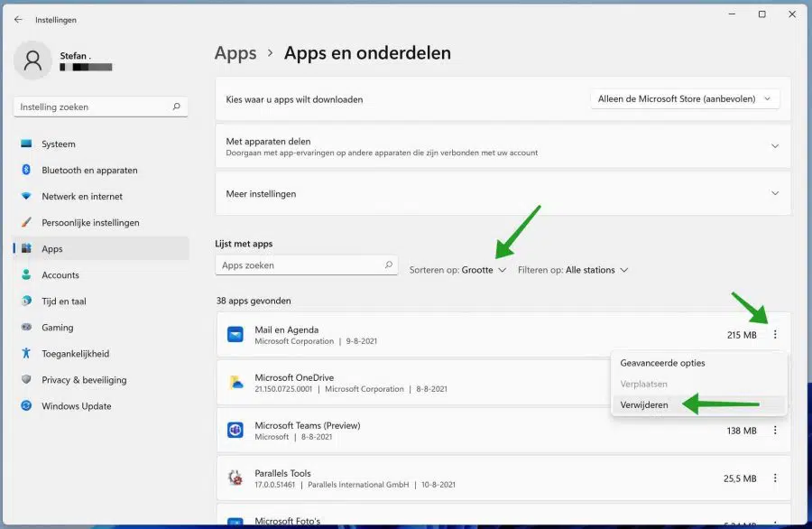This screenshot has height=529, width=812.
Task: Go to Gaming settings
Action: 101,328
